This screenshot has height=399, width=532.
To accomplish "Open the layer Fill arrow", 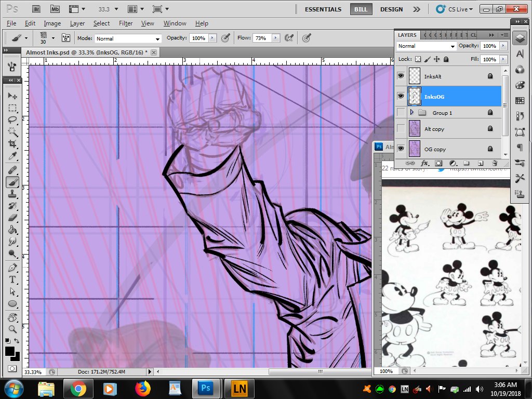I will coord(503,59).
